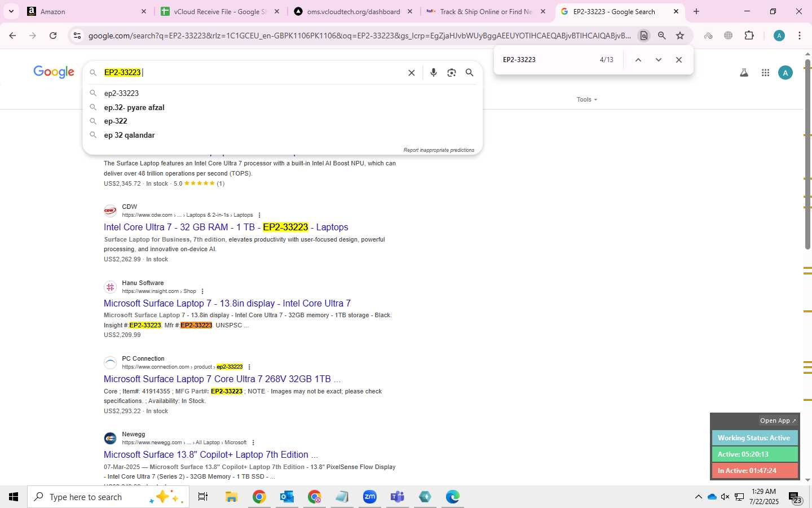Click the find-in-page icon in address bar
Image resolution: width=812 pixels, height=508 pixels.
pos(643,36)
